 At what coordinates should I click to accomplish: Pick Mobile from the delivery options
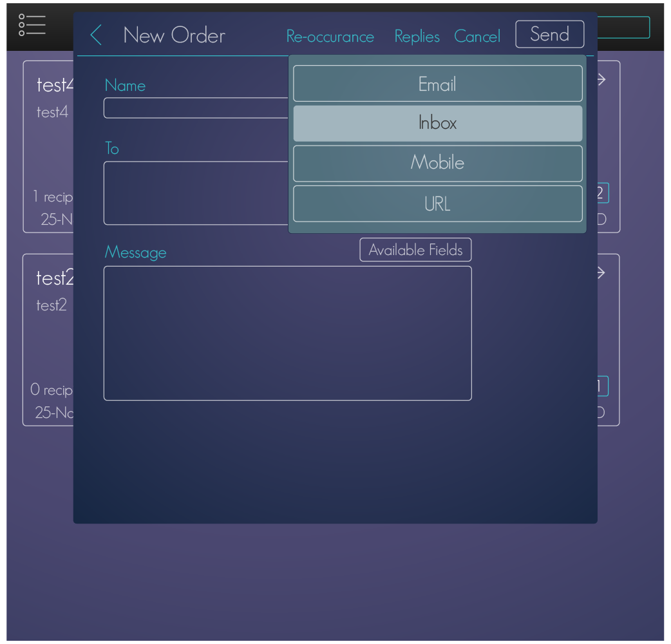[x=437, y=163]
